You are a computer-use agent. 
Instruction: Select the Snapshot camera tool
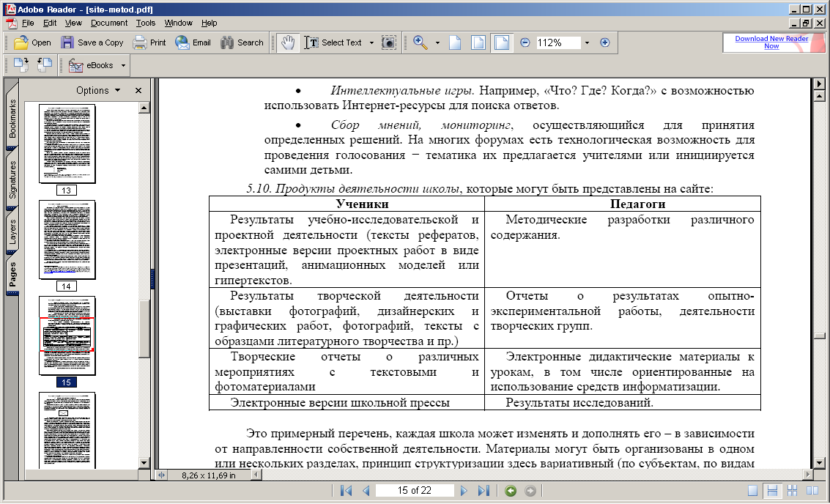point(388,42)
